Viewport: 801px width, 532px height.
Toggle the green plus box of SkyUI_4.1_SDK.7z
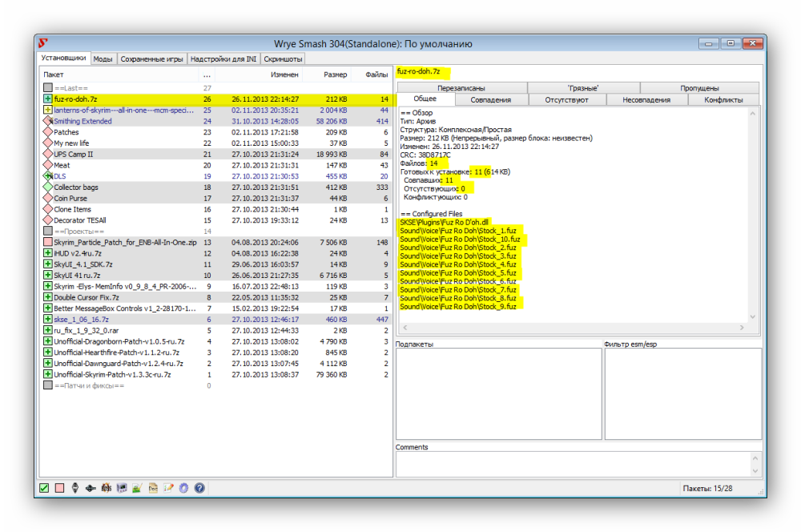47,264
